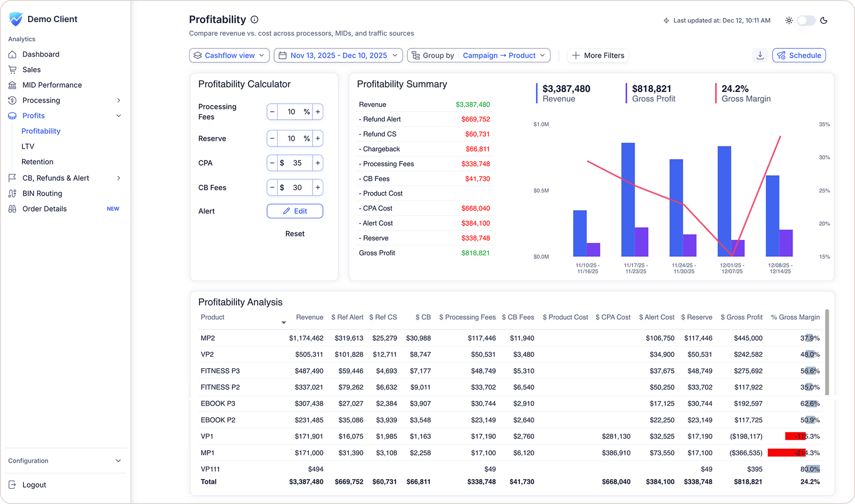Screen dimensions: 855x504
Task: Click the Dashboard home icon
Action: (13, 54)
